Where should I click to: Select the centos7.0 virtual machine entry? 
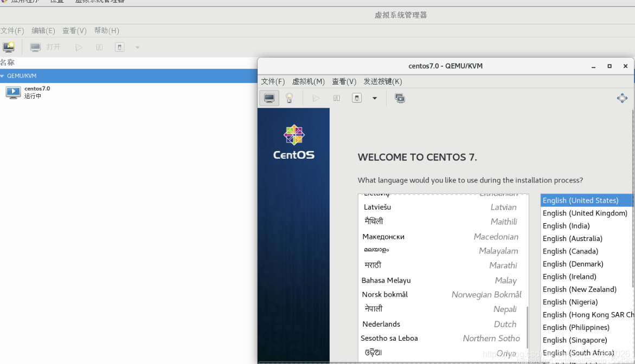pyautogui.click(x=129, y=92)
